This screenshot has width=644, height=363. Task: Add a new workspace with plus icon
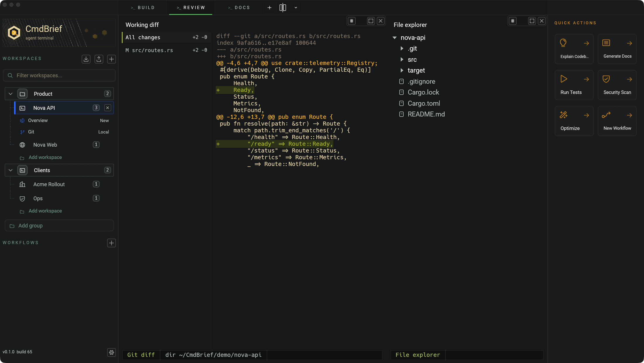point(112,59)
